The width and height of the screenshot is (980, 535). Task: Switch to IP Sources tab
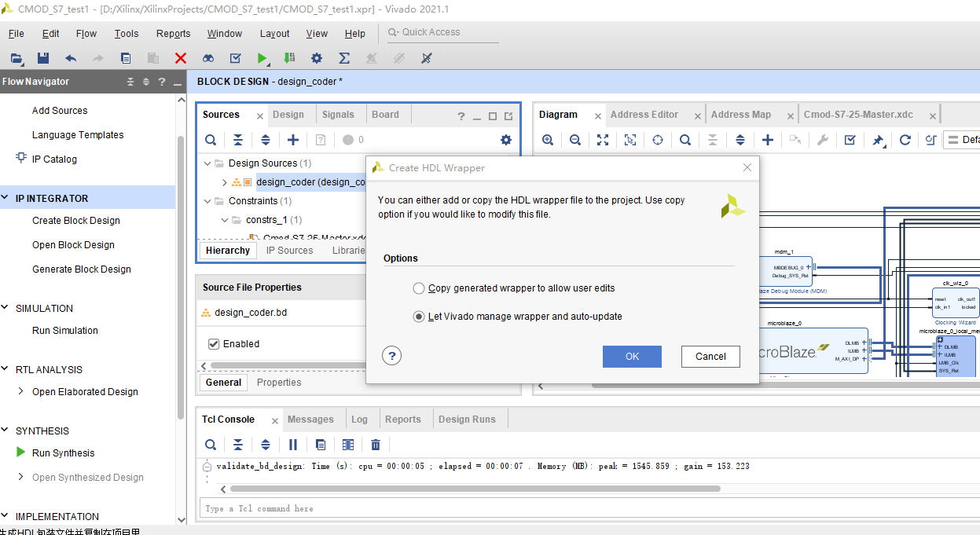point(289,251)
